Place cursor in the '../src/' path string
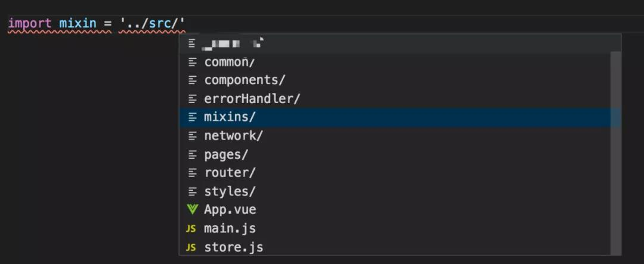The height and width of the screenshot is (264, 644). coord(153,23)
